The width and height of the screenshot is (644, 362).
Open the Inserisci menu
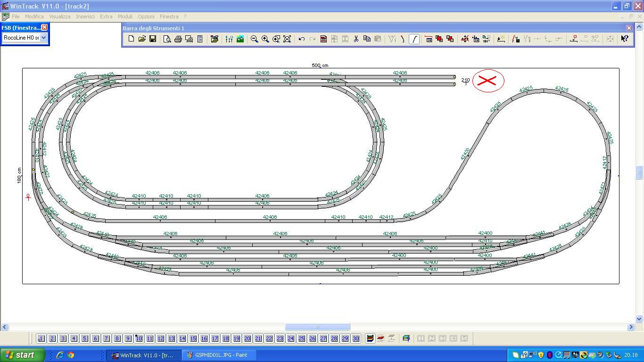click(85, 16)
